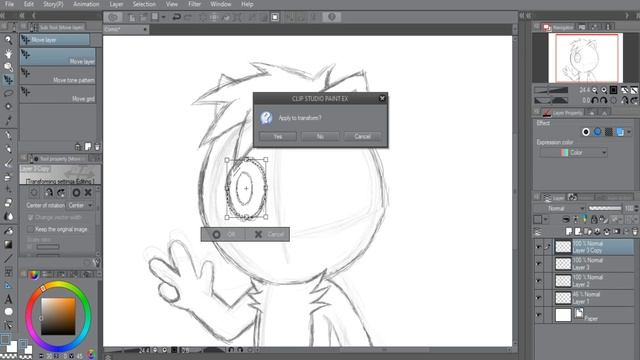Delete sub tool trash icon

(97, 147)
